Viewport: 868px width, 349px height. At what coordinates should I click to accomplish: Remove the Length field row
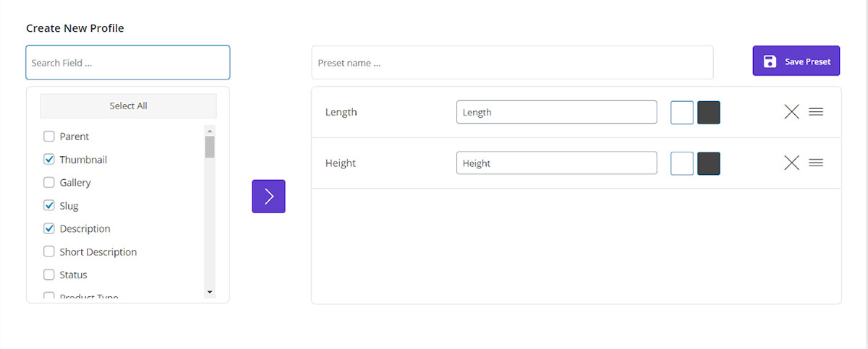point(792,112)
